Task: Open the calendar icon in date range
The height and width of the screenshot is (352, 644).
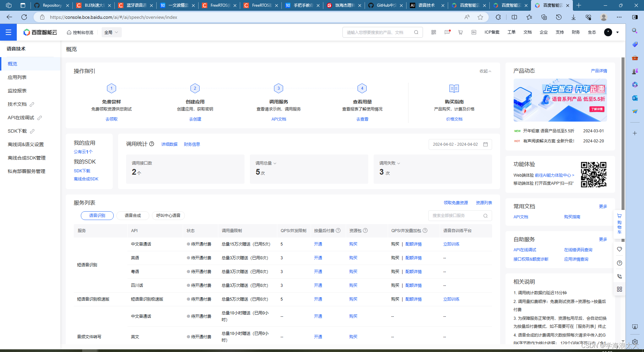Action: tap(485, 144)
